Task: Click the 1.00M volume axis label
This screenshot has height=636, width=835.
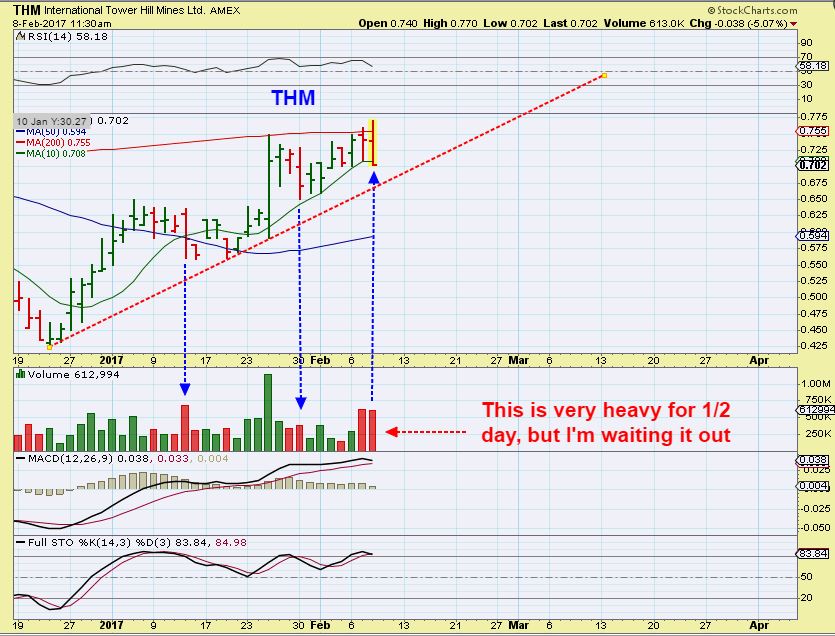Action: (816, 384)
